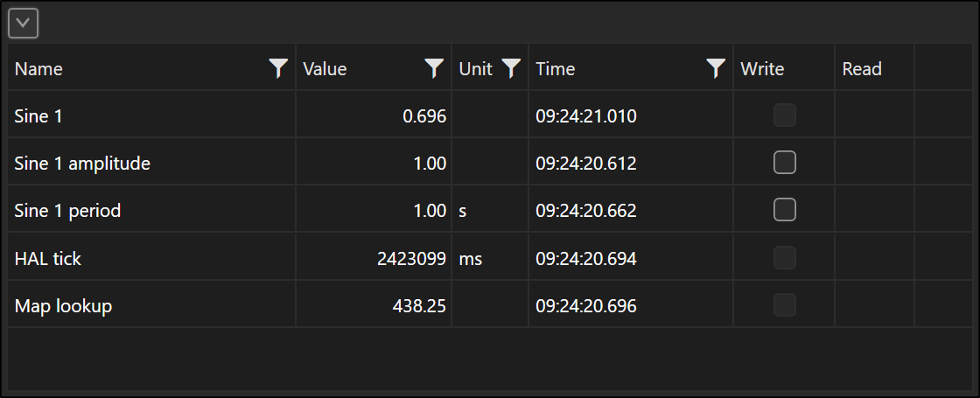Image resolution: width=980 pixels, height=398 pixels.
Task: Expand the chevron dropdown above the table
Action: click(x=23, y=24)
